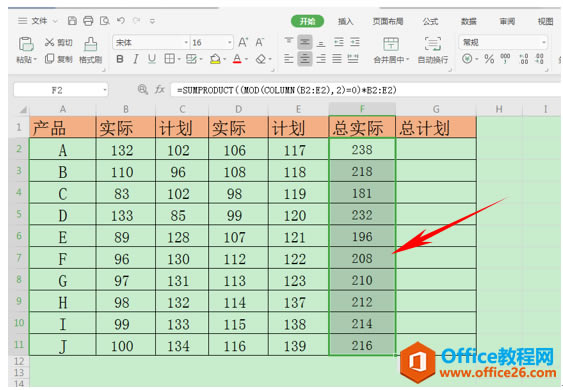Select cell G2 under 总计划
The width and height of the screenshot is (563, 390).
click(436, 149)
